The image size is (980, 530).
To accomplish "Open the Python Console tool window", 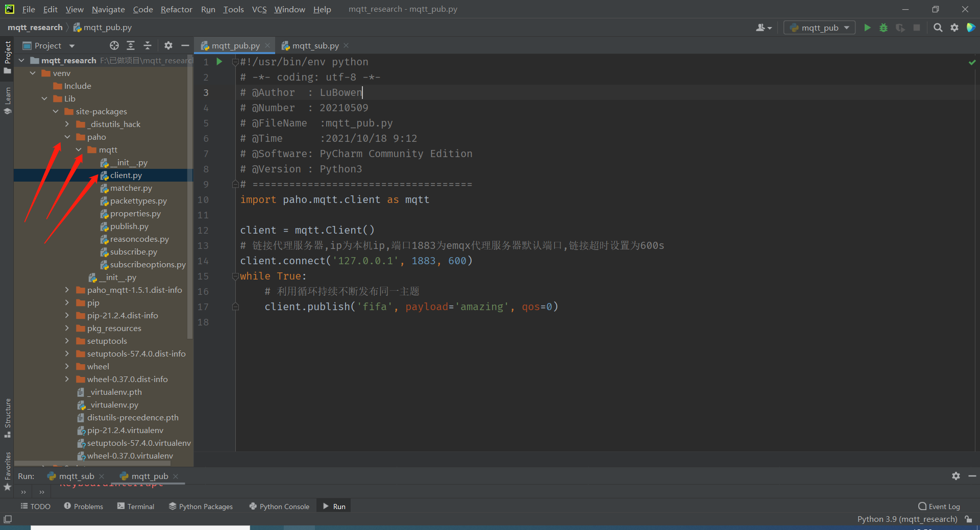I will click(x=279, y=506).
